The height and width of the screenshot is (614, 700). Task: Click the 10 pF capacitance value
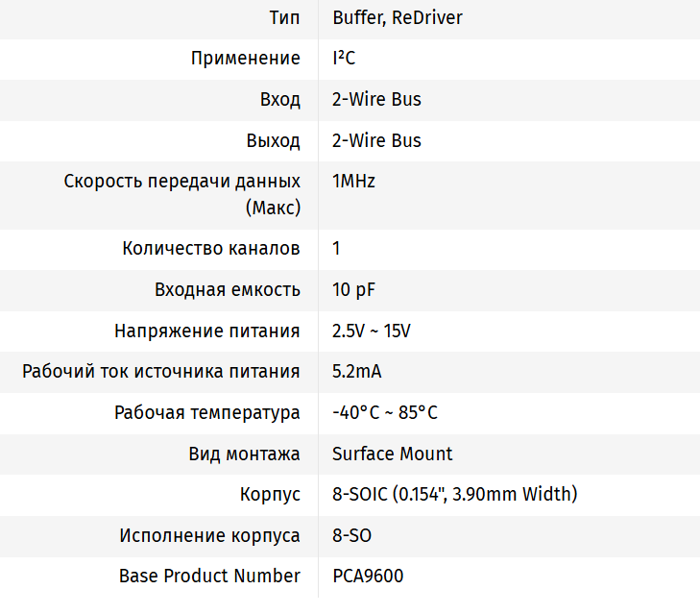(354, 290)
